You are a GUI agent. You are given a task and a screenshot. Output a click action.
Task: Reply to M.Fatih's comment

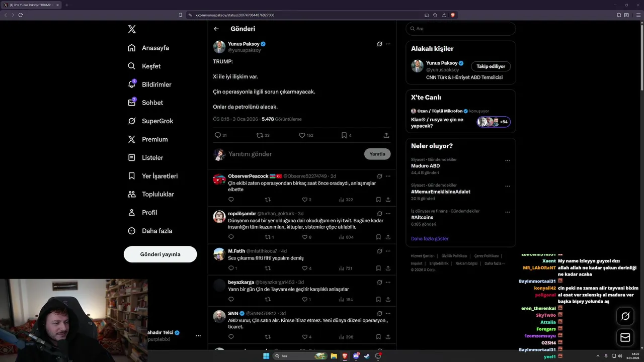[231, 268]
